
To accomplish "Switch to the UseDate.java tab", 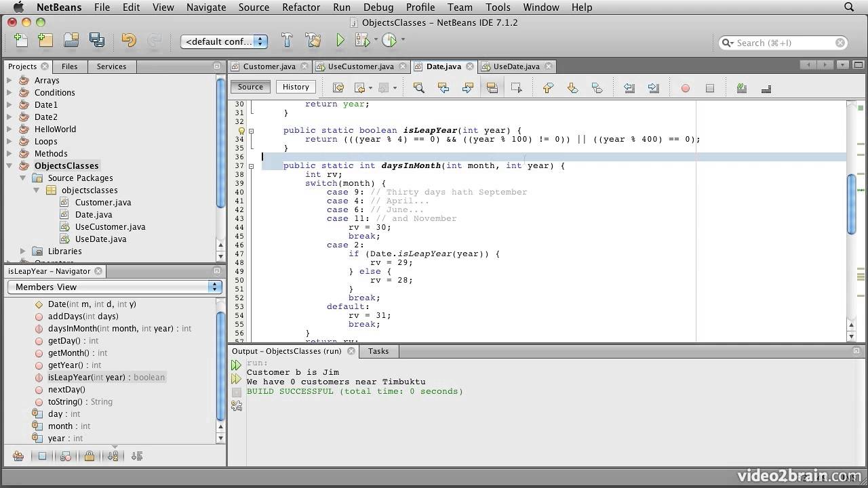I will pos(517,66).
